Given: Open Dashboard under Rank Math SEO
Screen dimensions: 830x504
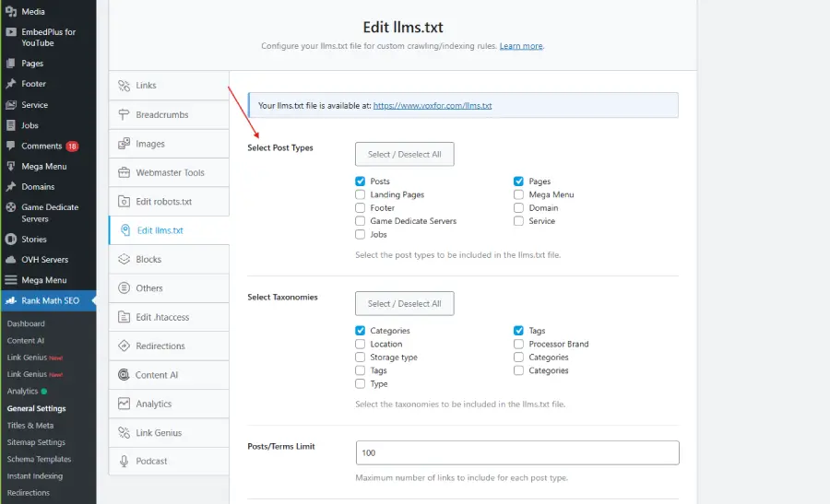Looking at the screenshot, I should coord(26,323).
